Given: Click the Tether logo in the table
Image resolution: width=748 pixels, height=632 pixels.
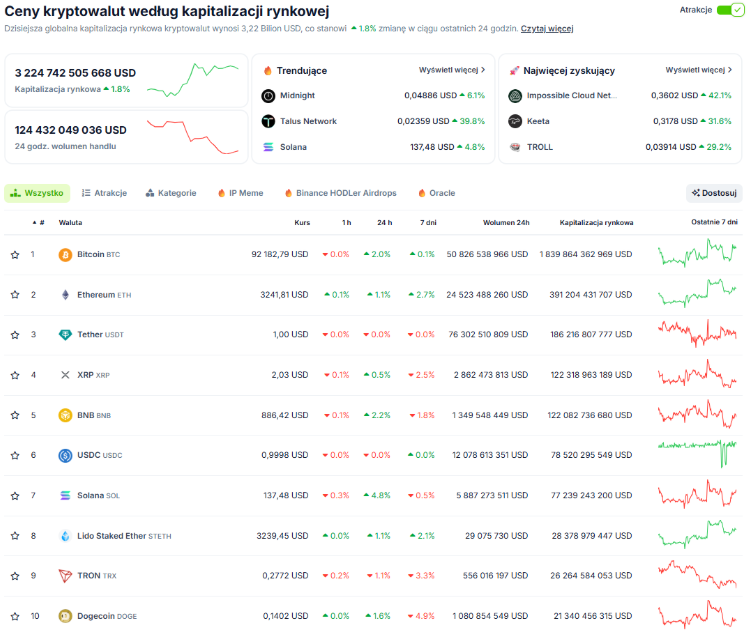Looking at the screenshot, I should pos(66,335).
